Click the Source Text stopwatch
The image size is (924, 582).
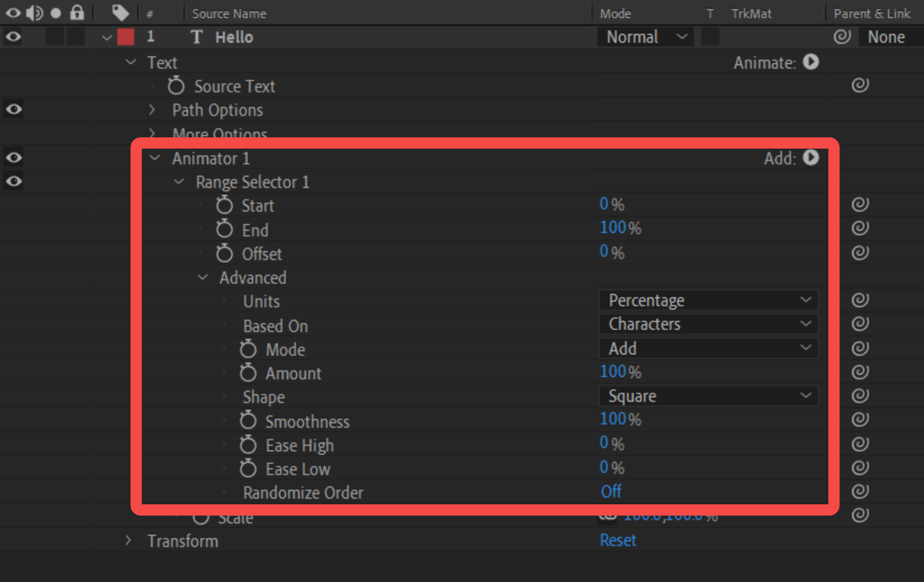tap(176, 86)
